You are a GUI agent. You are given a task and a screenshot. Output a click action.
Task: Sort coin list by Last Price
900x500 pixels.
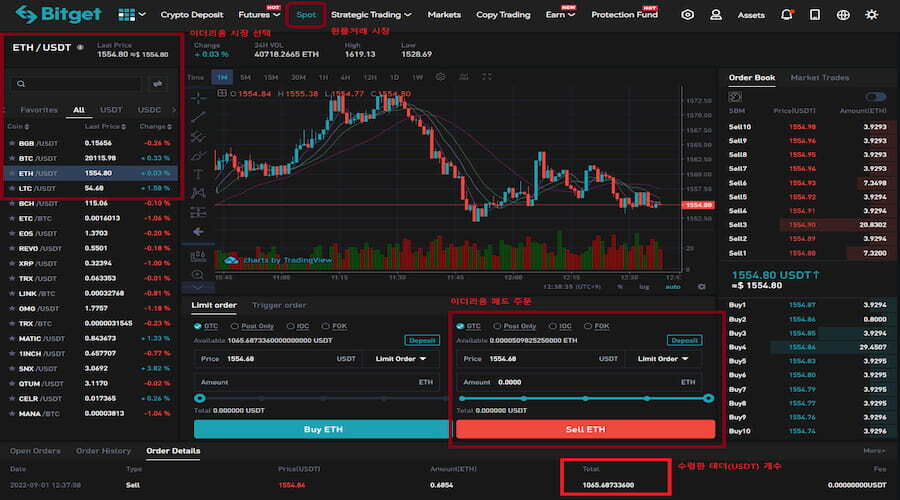click(x=105, y=126)
